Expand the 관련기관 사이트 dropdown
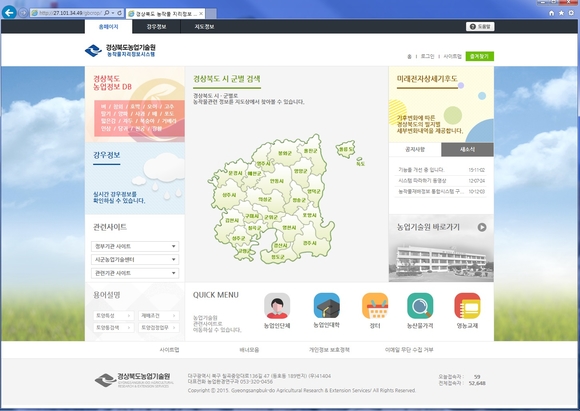Screen dimensions: 580x411 click(135, 273)
